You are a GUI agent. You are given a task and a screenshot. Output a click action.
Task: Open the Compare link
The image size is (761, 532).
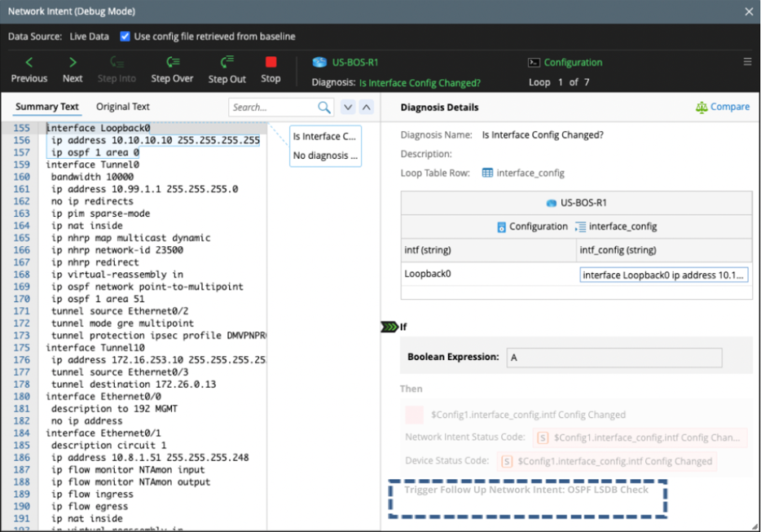[729, 107]
